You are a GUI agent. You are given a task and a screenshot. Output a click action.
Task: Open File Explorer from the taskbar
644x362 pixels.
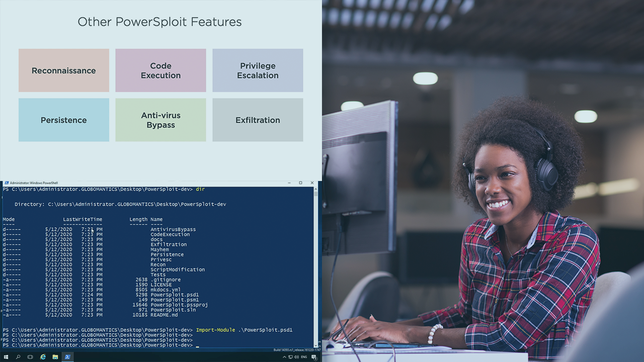click(x=55, y=357)
